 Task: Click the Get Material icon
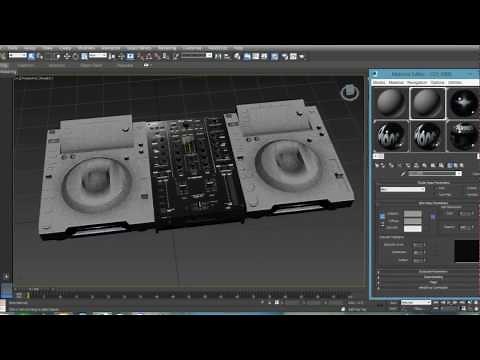(x=377, y=165)
